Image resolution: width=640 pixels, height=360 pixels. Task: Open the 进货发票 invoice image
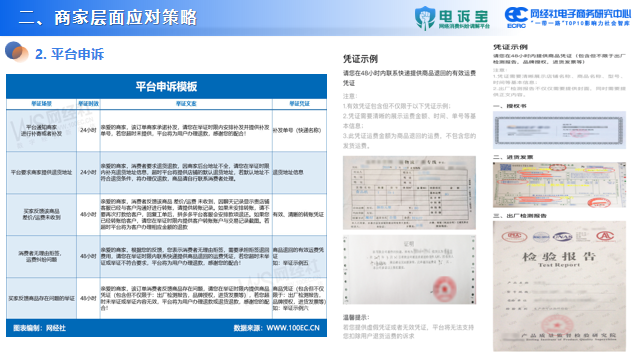click(x=559, y=185)
